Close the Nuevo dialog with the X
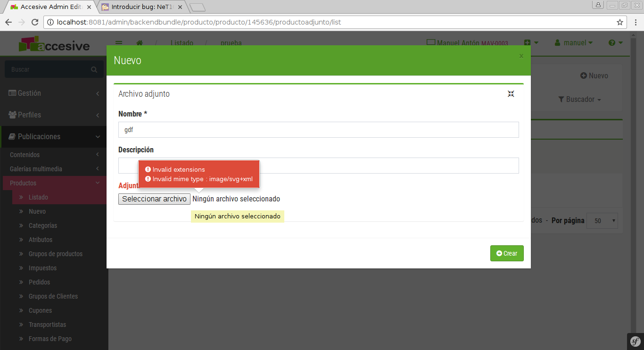This screenshot has width=644, height=350. [x=521, y=56]
